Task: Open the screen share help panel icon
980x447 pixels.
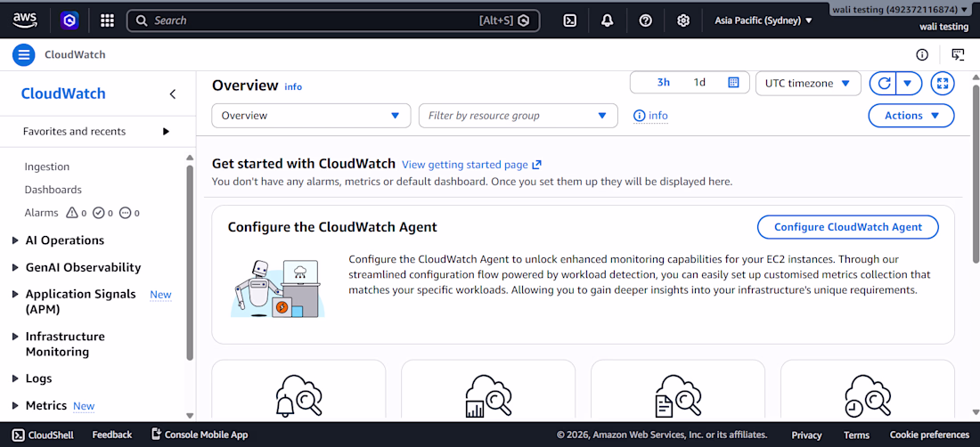Action: (958, 55)
